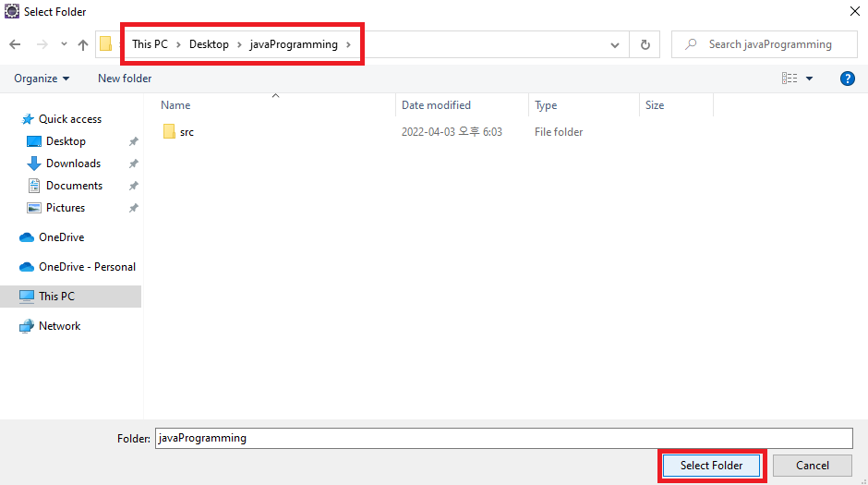Cancel the Select Folder dialog
Screen dimensions: 868x485
pyautogui.click(x=812, y=465)
